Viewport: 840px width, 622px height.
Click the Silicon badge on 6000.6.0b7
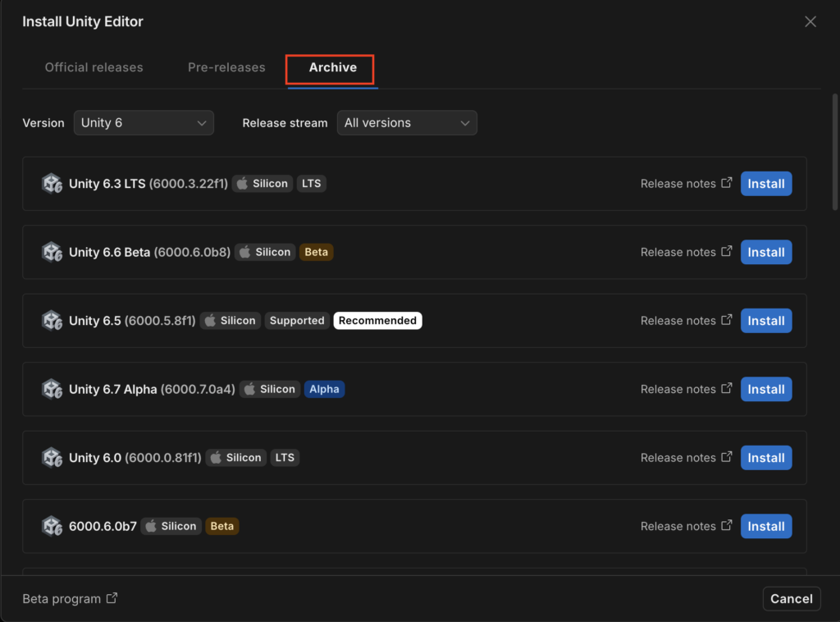[171, 526]
